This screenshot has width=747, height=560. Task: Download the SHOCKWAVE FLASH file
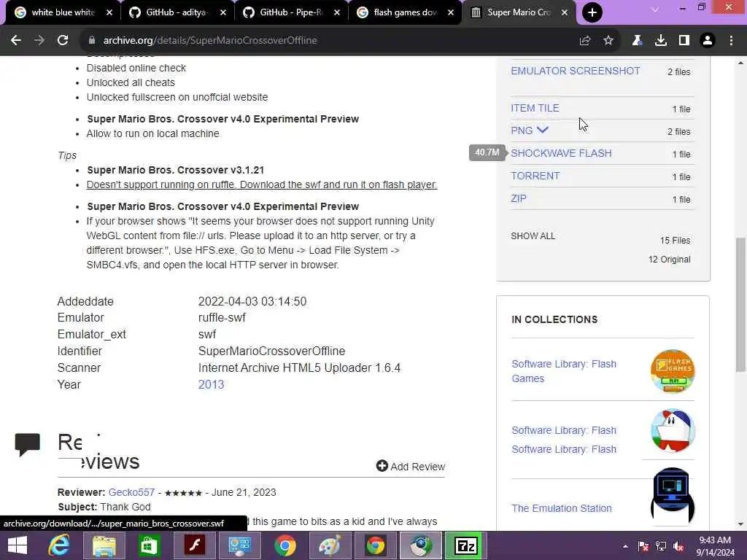click(561, 153)
